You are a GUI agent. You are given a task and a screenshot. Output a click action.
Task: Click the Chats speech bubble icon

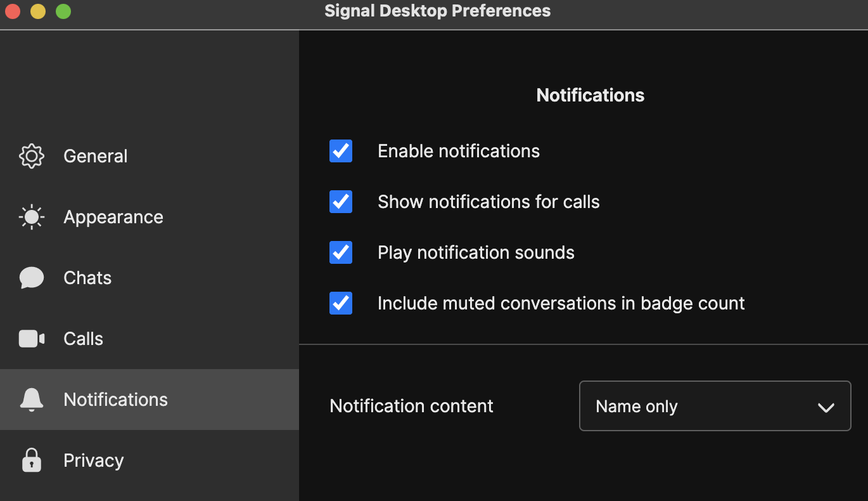pyautogui.click(x=30, y=277)
